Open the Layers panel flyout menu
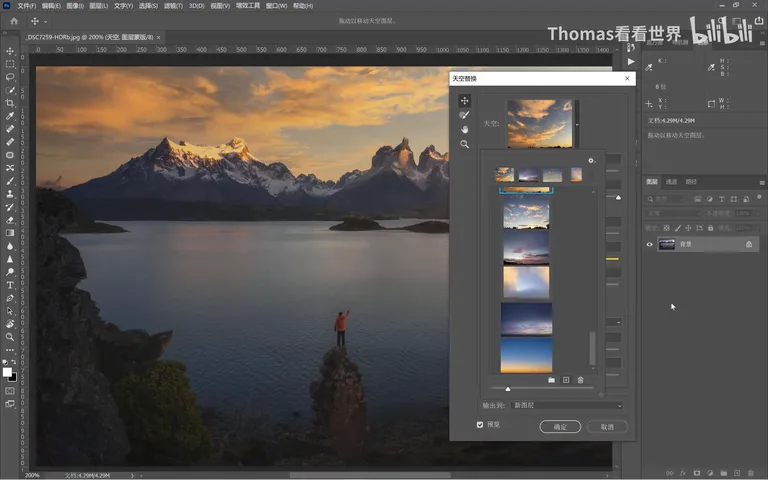 click(x=762, y=182)
